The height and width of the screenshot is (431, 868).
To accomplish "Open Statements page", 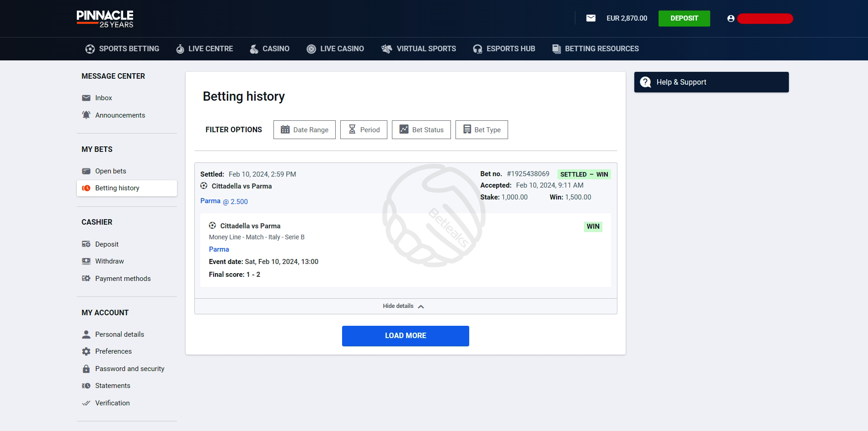I will pyautogui.click(x=113, y=386).
